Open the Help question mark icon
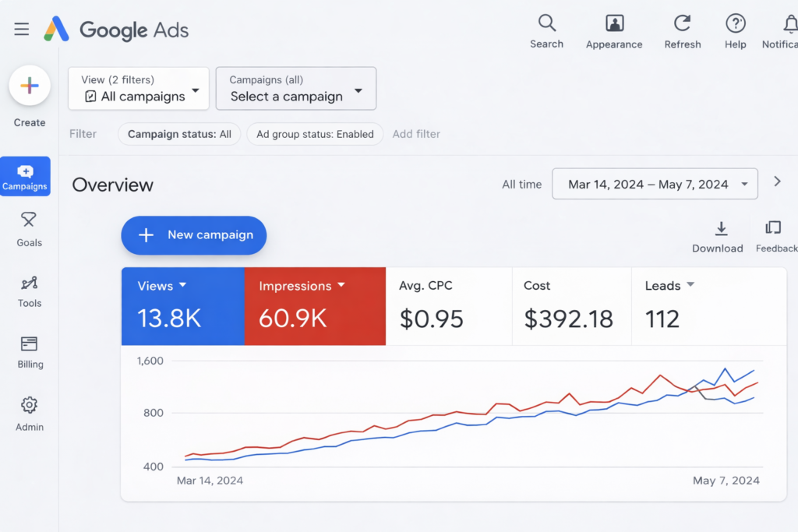Image resolution: width=798 pixels, height=532 pixels. [x=735, y=23]
